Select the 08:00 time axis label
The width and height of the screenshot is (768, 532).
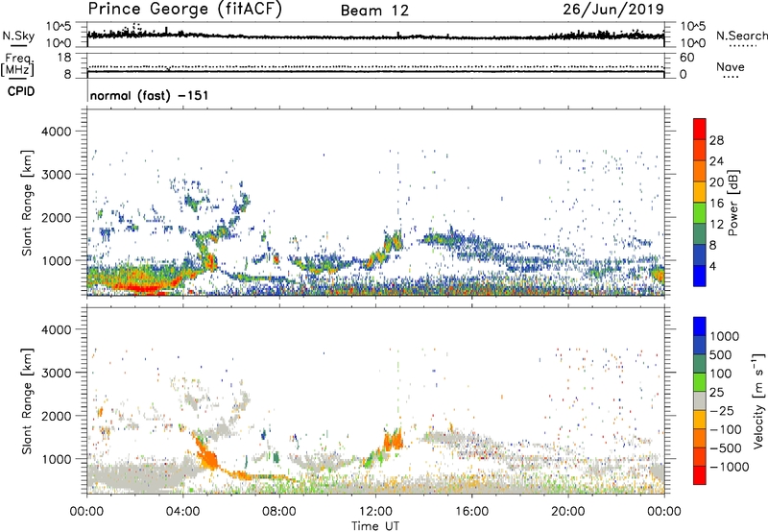[x=279, y=512]
